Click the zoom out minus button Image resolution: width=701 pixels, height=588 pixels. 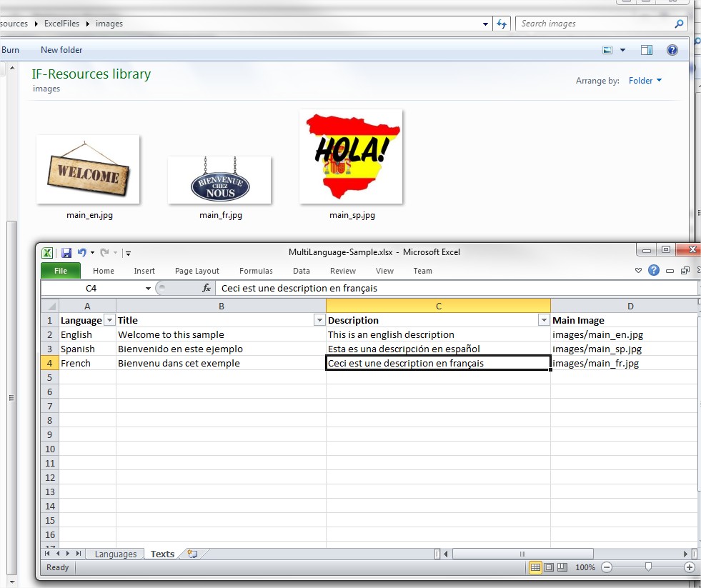click(x=606, y=567)
